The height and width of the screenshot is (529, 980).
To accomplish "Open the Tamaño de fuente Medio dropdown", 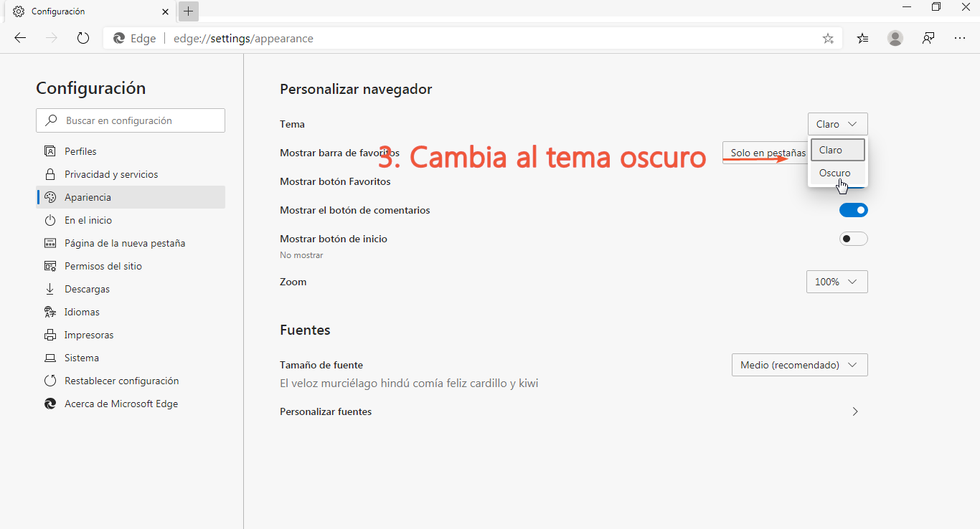I will pos(800,365).
